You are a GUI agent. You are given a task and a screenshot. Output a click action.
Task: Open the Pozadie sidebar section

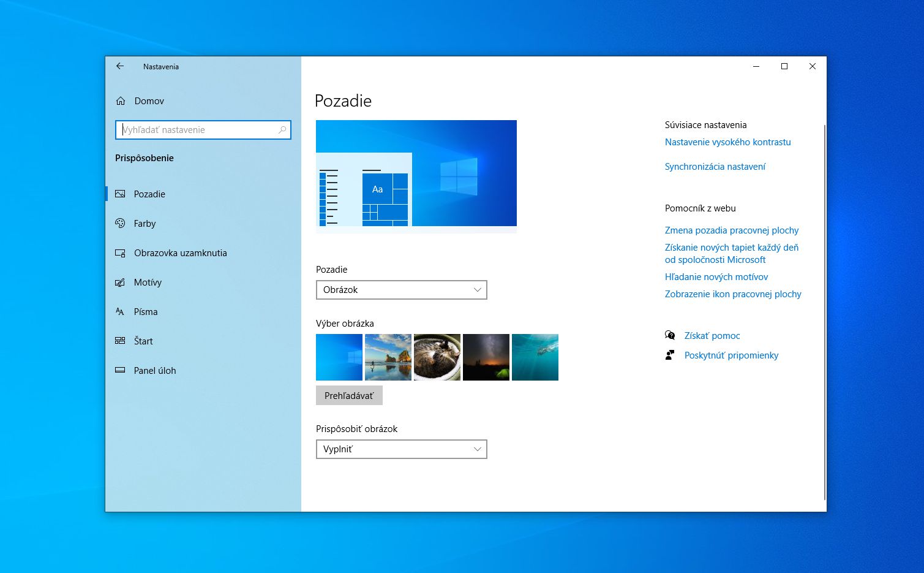point(203,194)
